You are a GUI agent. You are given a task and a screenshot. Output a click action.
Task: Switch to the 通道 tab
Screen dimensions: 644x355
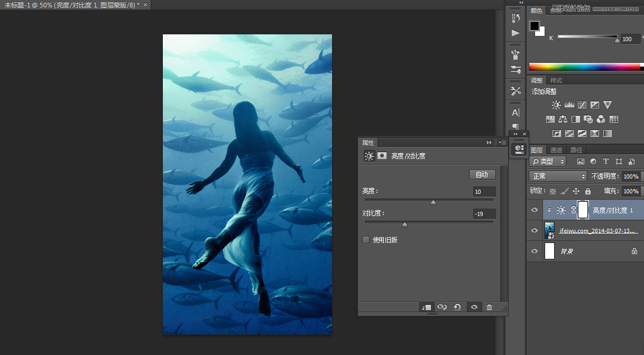tap(556, 150)
